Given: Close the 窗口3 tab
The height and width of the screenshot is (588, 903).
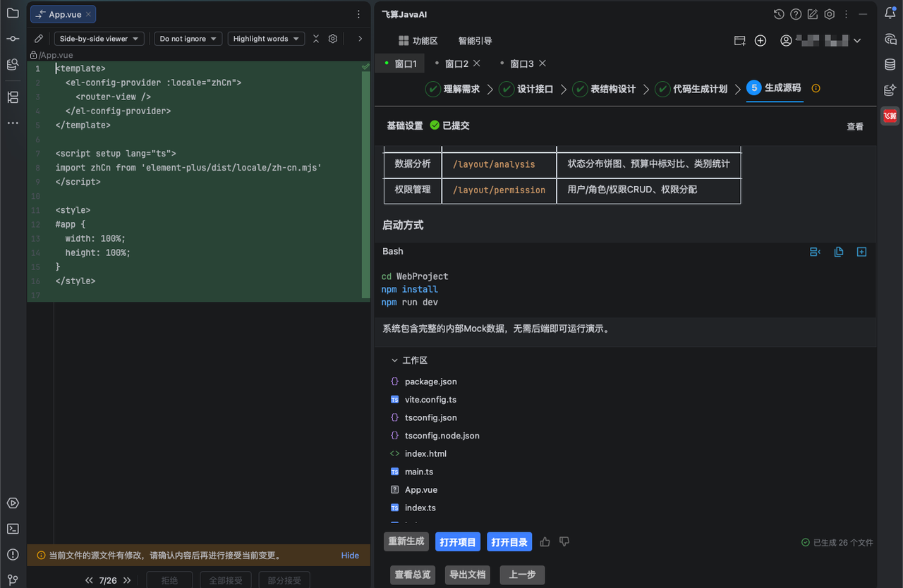Looking at the screenshot, I should tap(543, 63).
